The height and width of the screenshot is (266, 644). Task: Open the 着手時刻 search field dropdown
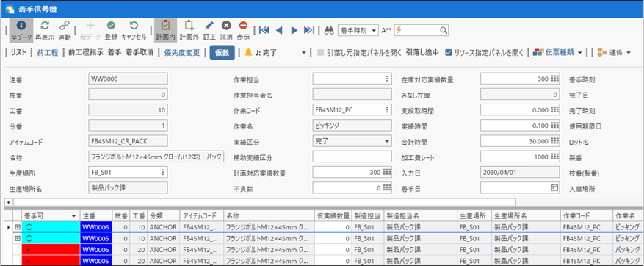pos(373,30)
